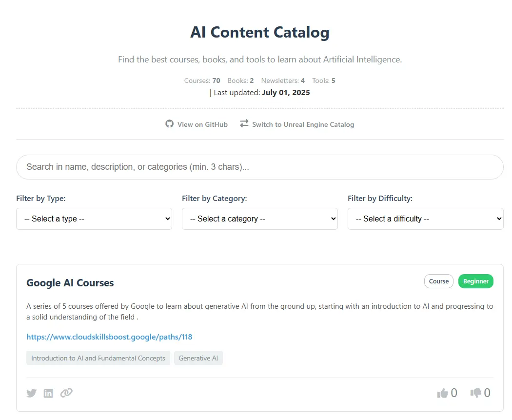
Task: Click the AI Content Catalog heading
Action: [260, 32]
